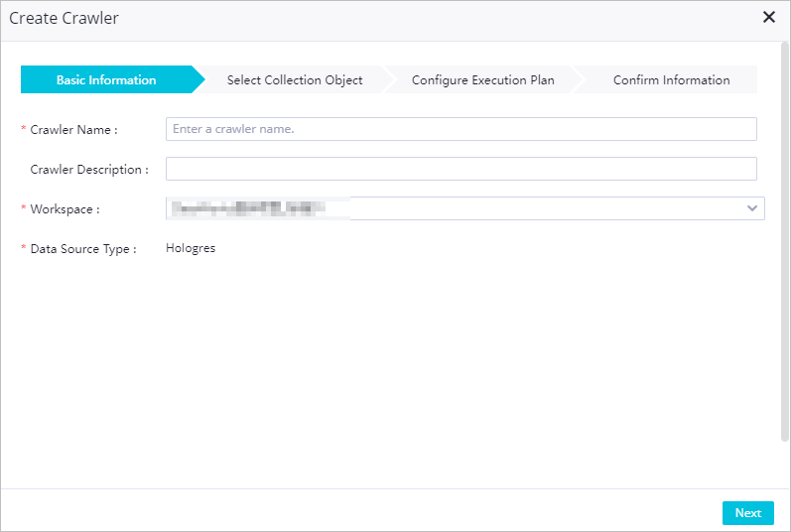Expand Workspace using the chevron arrow
This screenshot has width=791, height=532.
(751, 208)
